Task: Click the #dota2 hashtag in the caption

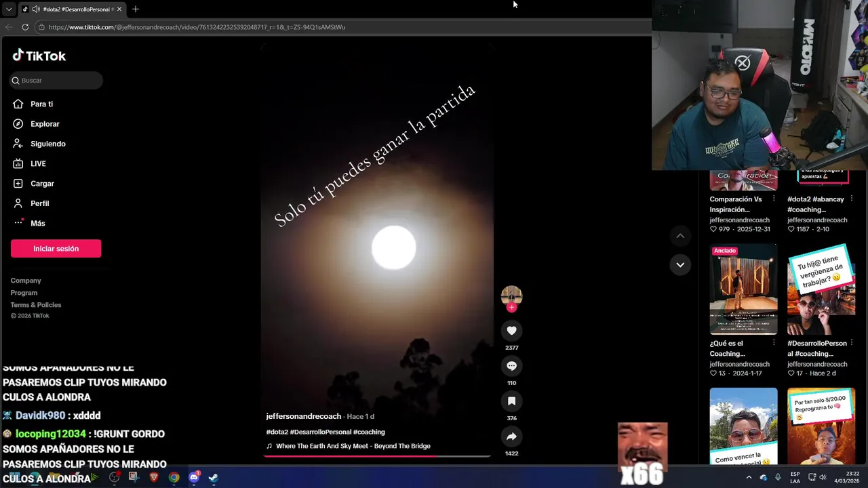Action: (277, 432)
